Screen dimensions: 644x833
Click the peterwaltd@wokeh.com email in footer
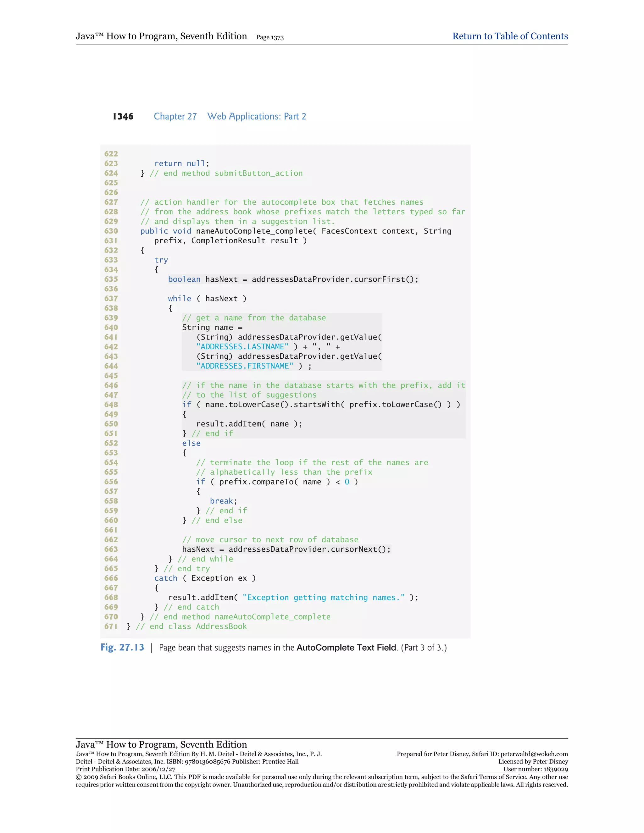pos(534,754)
